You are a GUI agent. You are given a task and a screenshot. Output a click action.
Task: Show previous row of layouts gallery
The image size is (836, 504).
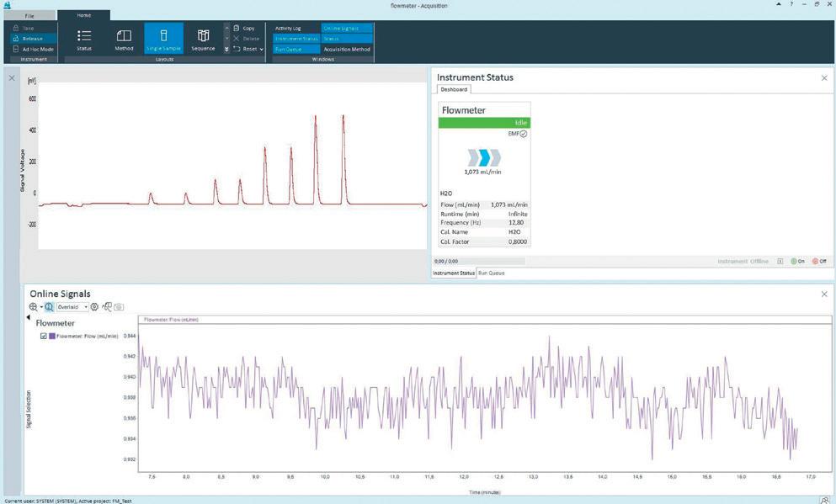coord(226,28)
